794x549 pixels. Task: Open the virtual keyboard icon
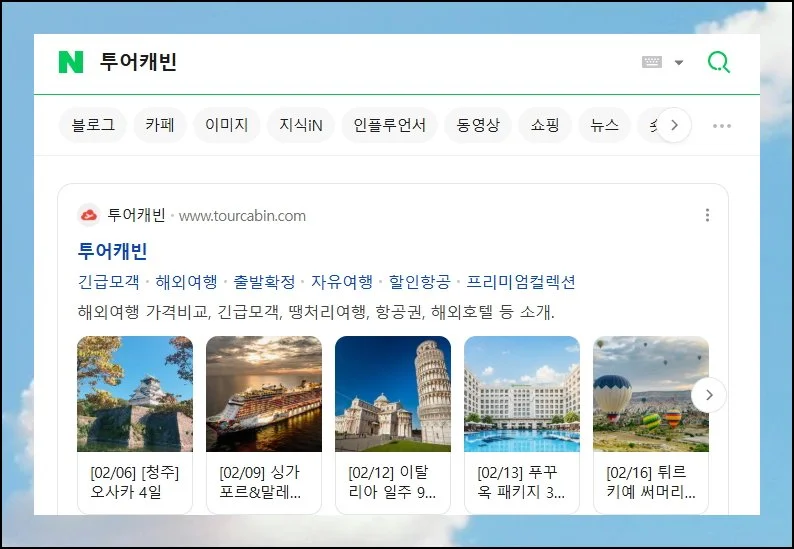coord(652,62)
